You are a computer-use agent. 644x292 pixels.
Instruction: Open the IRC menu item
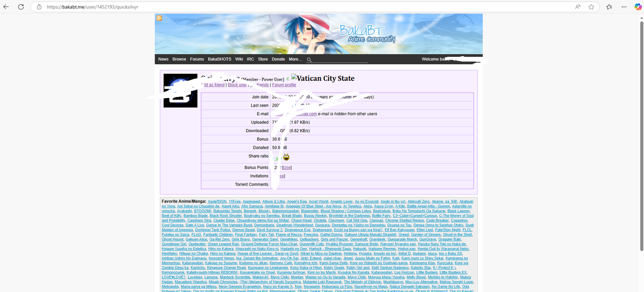[250, 59]
